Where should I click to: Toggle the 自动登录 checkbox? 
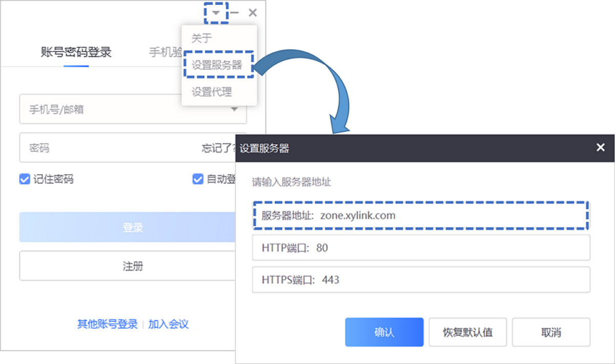pos(197,179)
